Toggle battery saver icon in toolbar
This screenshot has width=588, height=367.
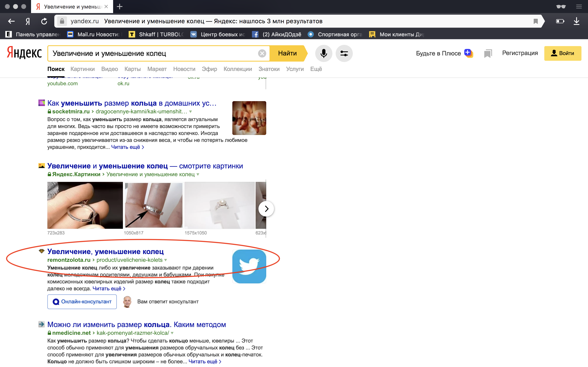[560, 21]
